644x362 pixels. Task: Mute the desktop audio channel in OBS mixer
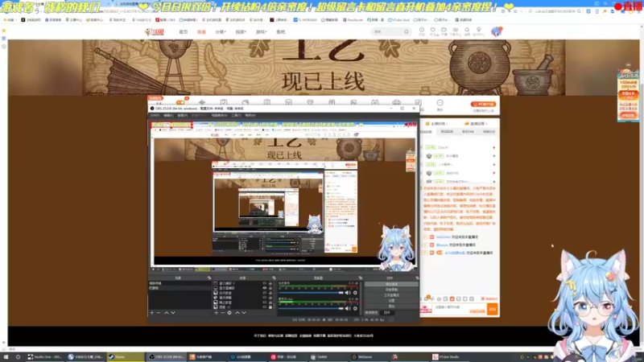pos(348,293)
